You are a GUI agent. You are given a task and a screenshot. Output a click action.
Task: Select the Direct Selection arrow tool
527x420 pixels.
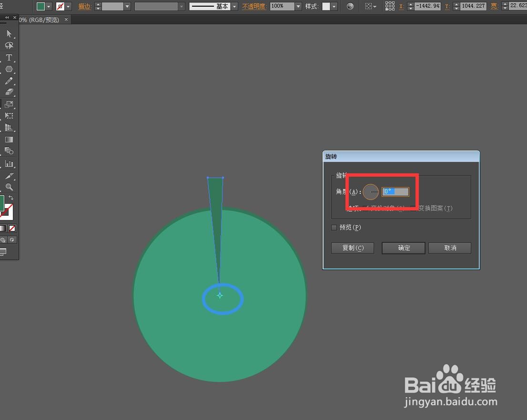9,34
